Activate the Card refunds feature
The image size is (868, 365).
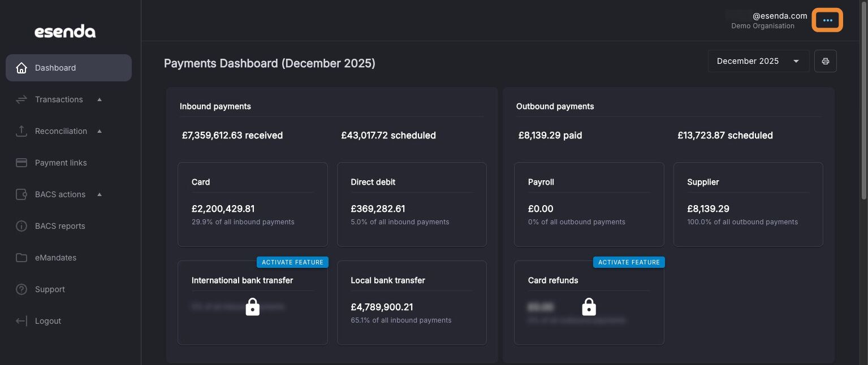pos(629,262)
